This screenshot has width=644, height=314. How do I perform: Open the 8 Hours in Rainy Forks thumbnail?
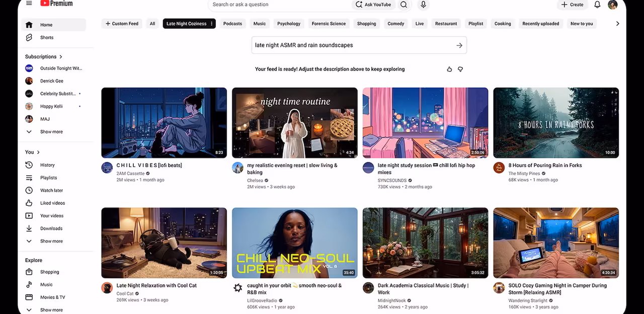[x=556, y=123]
